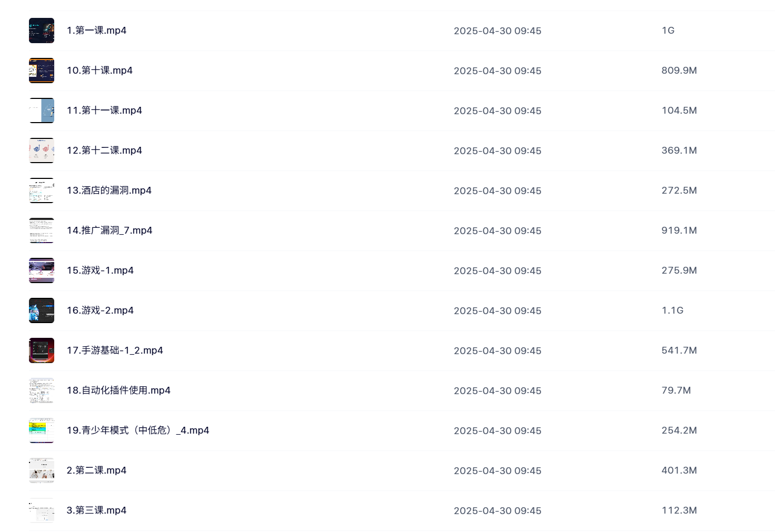
Task: Select the 17.手游基础-1_2.mp4 thumbnail
Action: (x=42, y=350)
